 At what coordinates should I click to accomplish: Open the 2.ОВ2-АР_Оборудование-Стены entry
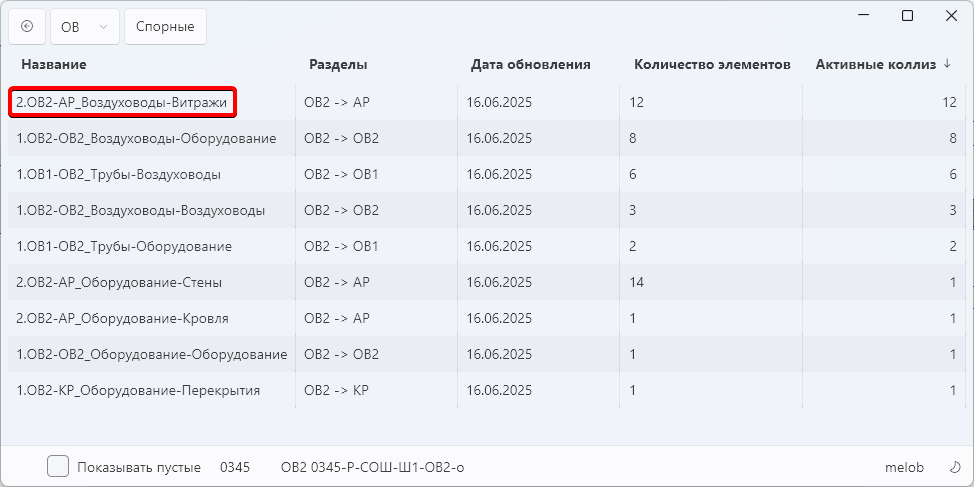486,282
